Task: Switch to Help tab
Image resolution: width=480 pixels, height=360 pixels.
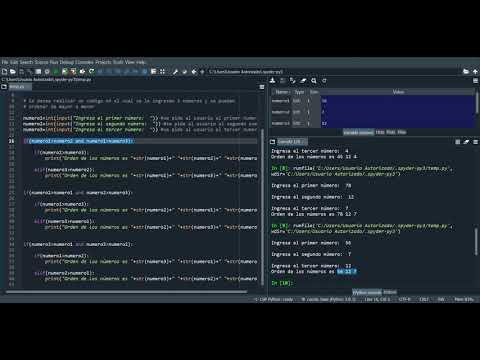Action: 380,132
